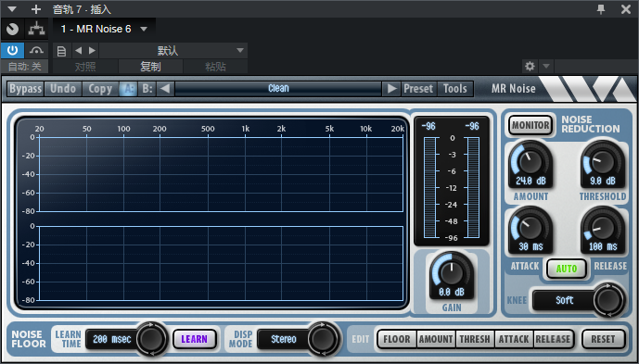Viewport: 639px width, 364px height.
Task: Click the THRESHOLD knob
Action: (x=603, y=161)
